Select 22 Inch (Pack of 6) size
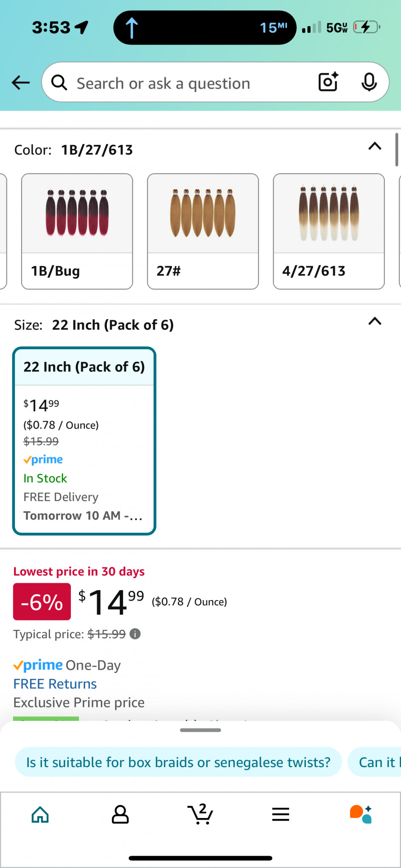 point(84,441)
